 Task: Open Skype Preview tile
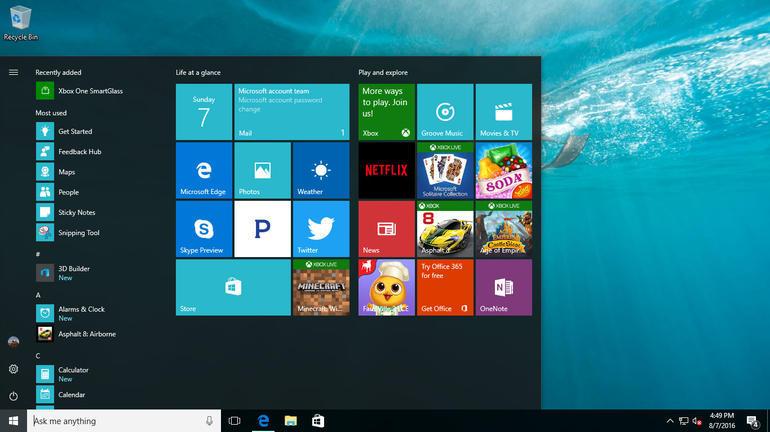pos(204,229)
